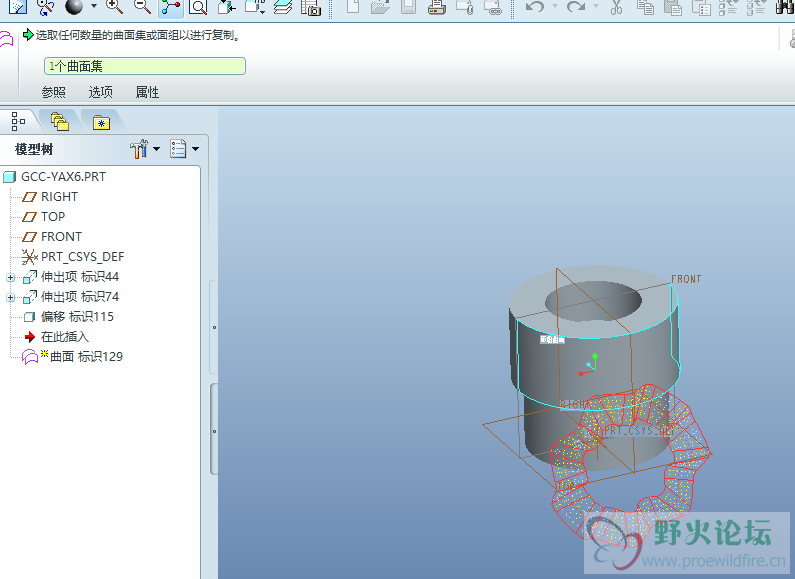Screen dimensions: 795x579
Task: Open the 参照 panel tab
Action: coord(54,92)
